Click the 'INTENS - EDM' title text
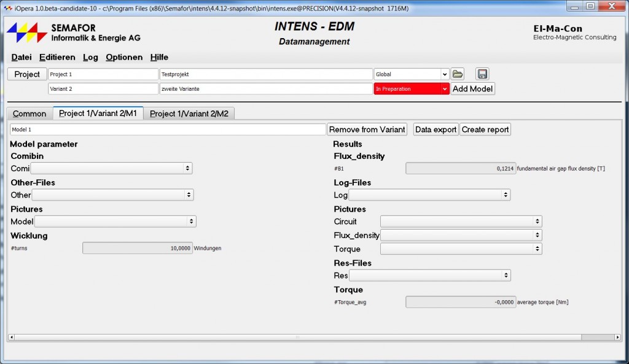Viewport: 629px width, 364px height. point(314,26)
